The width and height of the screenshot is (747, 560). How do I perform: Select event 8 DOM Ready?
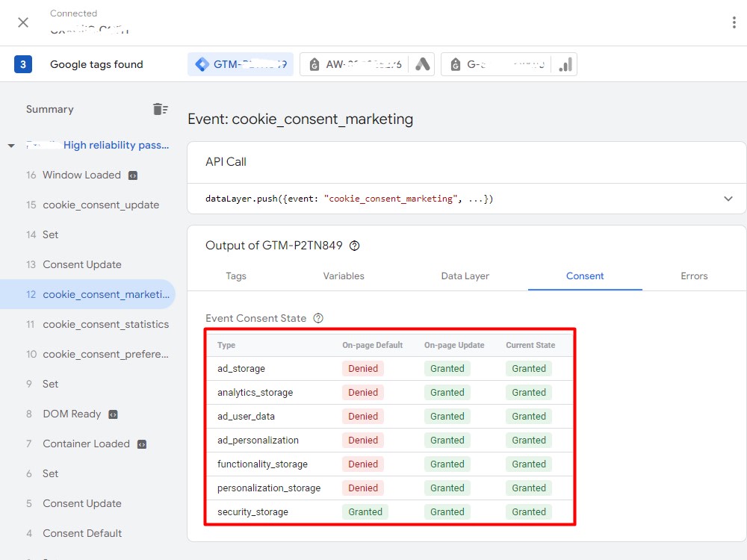[x=63, y=414]
